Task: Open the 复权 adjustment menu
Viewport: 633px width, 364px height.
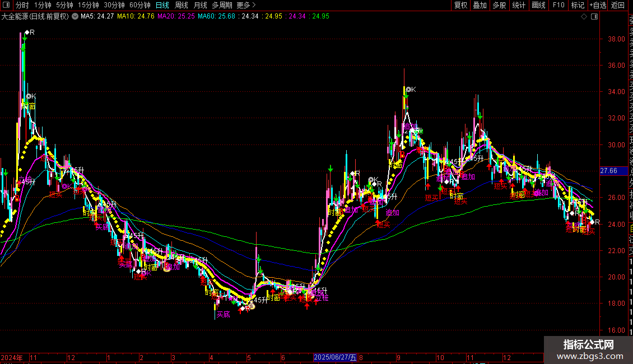Action: (x=460, y=5)
